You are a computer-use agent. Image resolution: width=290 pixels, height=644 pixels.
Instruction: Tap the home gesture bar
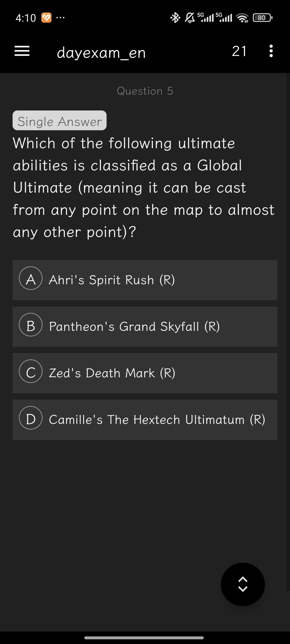coord(144,637)
